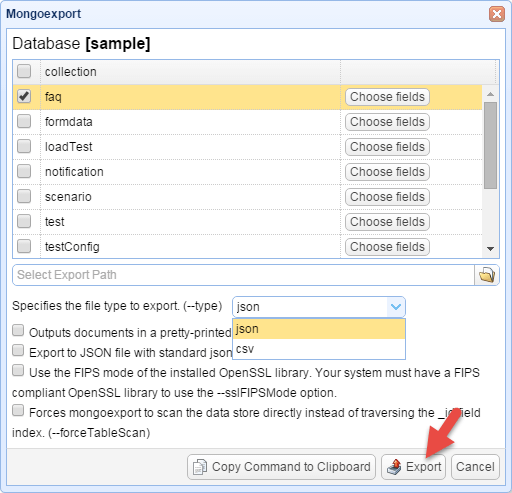The height and width of the screenshot is (493, 512).
Task: Enable the forceTableScan option checkbox
Action: 18,410
